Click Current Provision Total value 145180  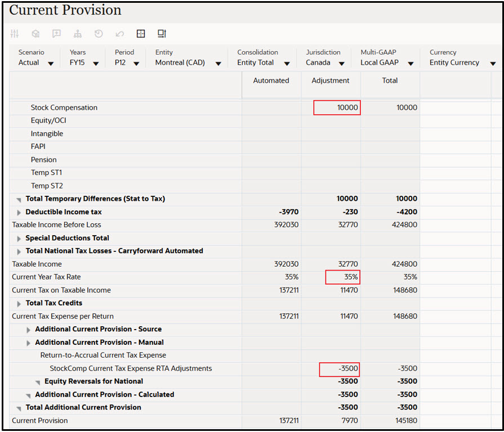tap(406, 420)
